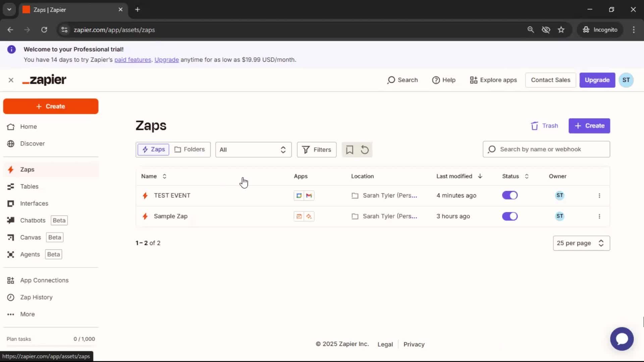Bookmark this page with the star icon
Image resolution: width=644 pixels, height=362 pixels.
pyautogui.click(x=561, y=30)
